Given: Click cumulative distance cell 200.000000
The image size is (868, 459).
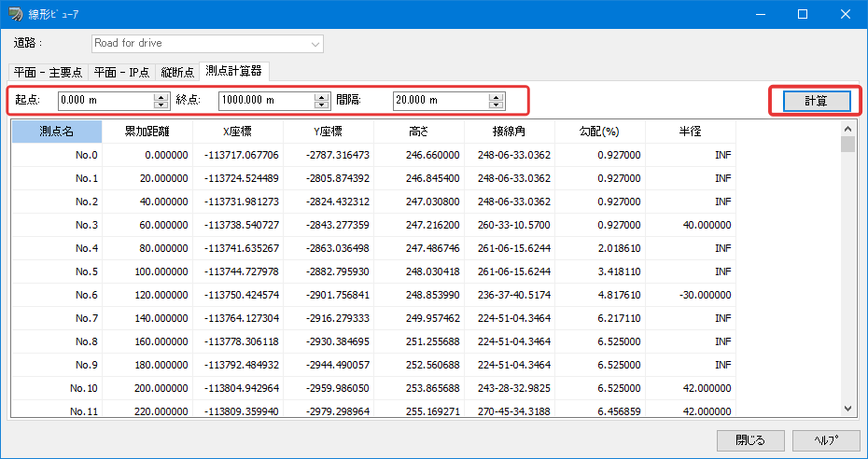Looking at the screenshot, I should 147,388.
